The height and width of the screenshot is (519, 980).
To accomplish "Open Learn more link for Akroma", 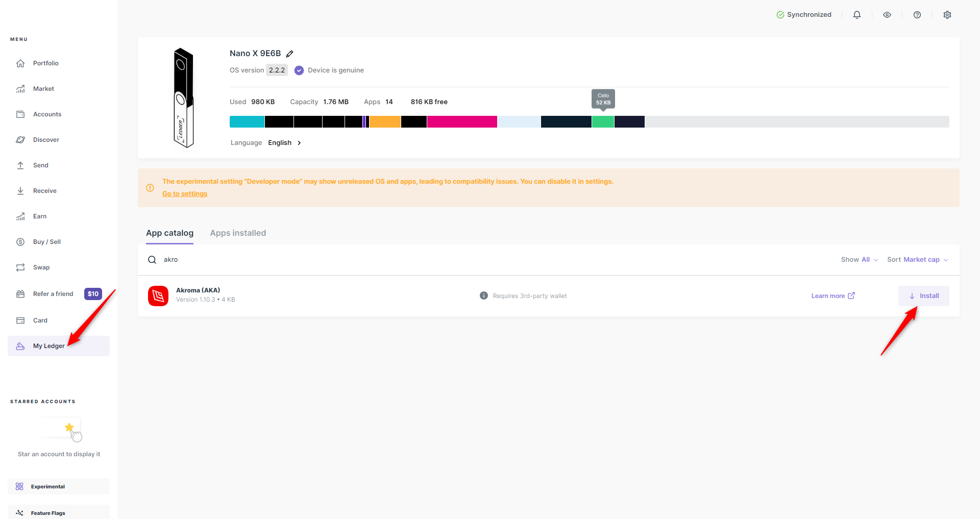I will point(833,296).
